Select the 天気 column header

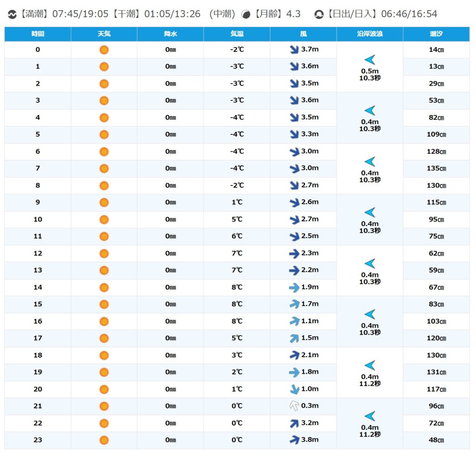pos(104,34)
